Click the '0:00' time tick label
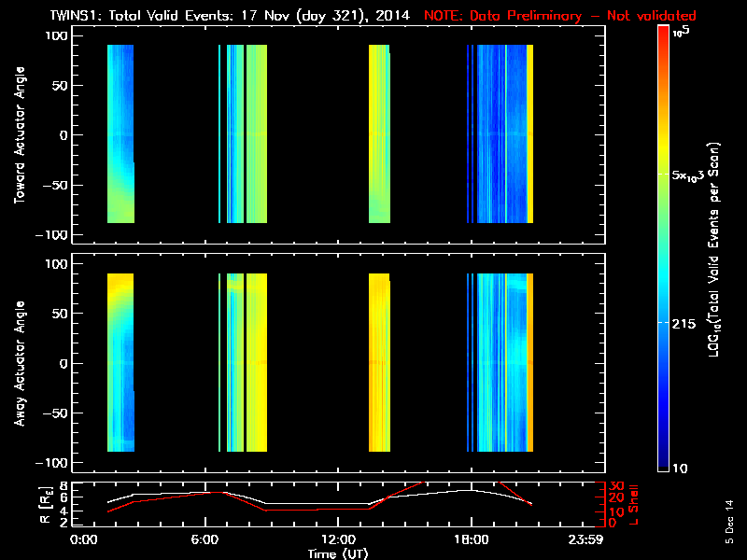Viewport: 747px width, 560px height. pos(83,539)
